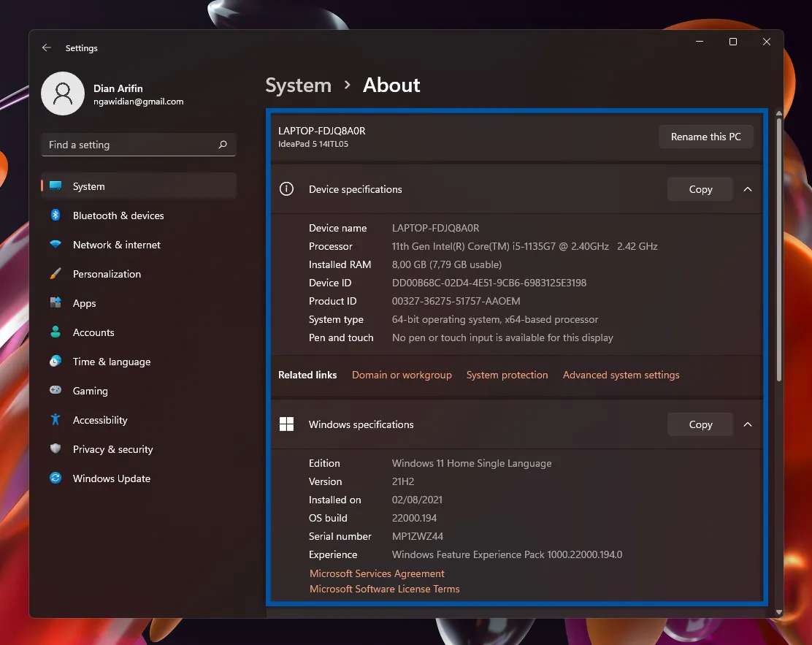The width and height of the screenshot is (812, 645).
Task: Select System in the breadcrumb header
Action: click(298, 85)
